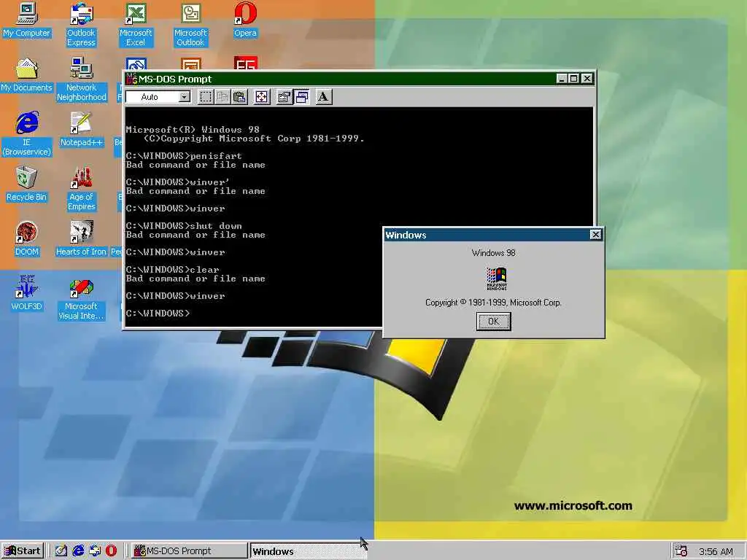
Task: Click the C:\WINDOWS> command prompt line
Action: pos(158,314)
